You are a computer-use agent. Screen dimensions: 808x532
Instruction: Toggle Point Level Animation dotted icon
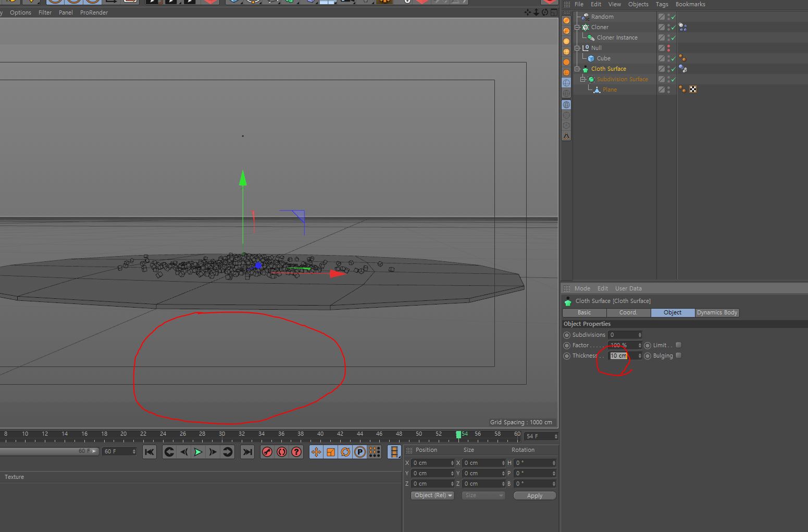click(x=375, y=452)
